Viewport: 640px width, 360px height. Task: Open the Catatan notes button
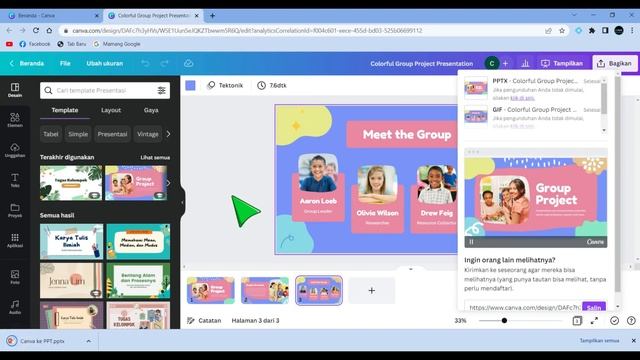204,321
